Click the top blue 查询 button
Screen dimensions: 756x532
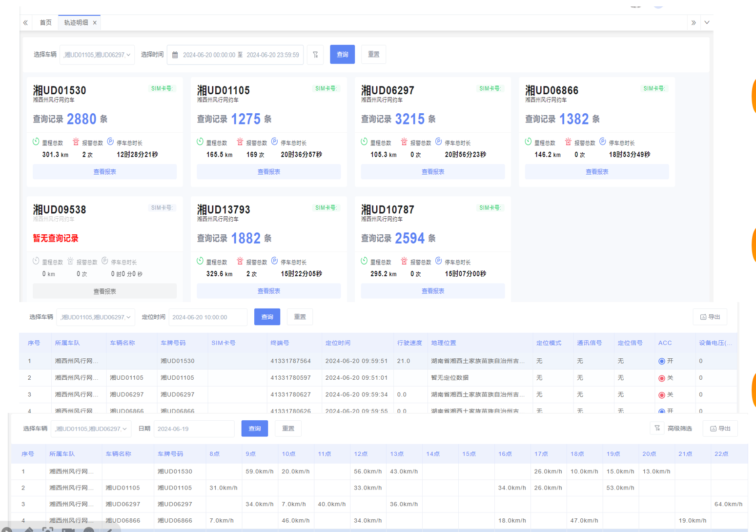pos(342,54)
